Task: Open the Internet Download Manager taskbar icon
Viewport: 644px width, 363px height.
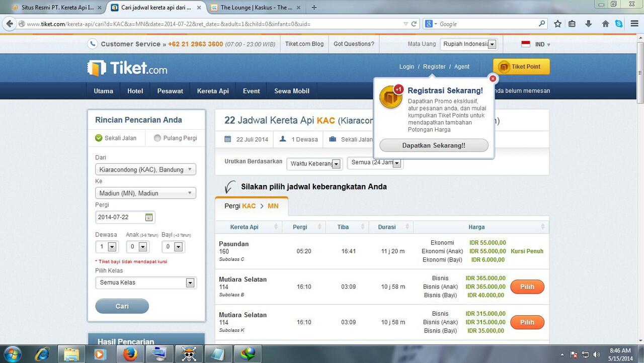Action: point(247,354)
